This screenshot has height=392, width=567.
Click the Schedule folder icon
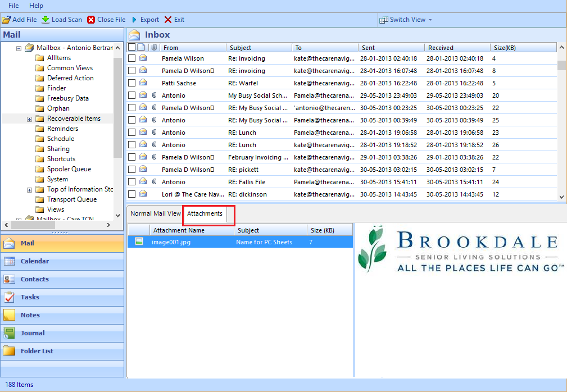[40, 139]
